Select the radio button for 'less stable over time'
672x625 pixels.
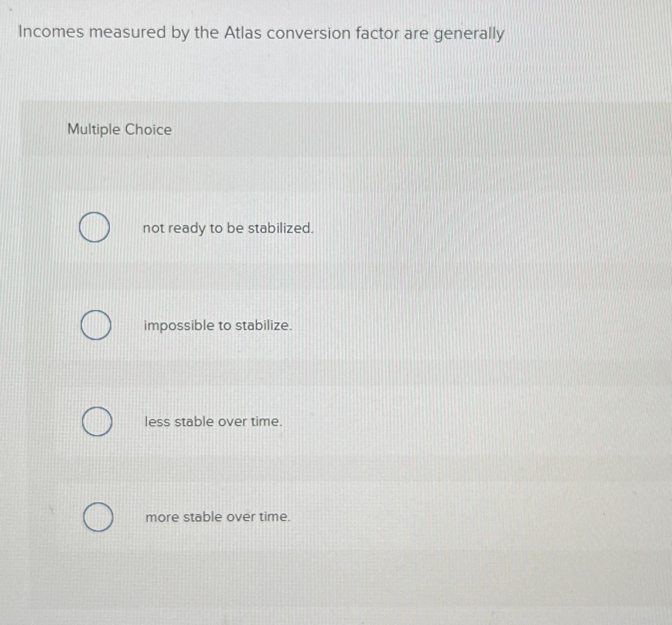tap(97, 422)
